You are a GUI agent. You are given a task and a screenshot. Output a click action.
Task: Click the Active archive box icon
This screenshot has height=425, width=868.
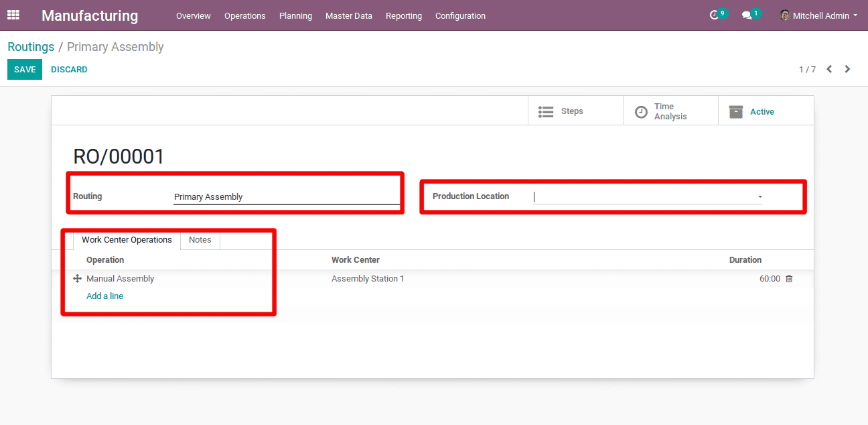click(x=736, y=112)
